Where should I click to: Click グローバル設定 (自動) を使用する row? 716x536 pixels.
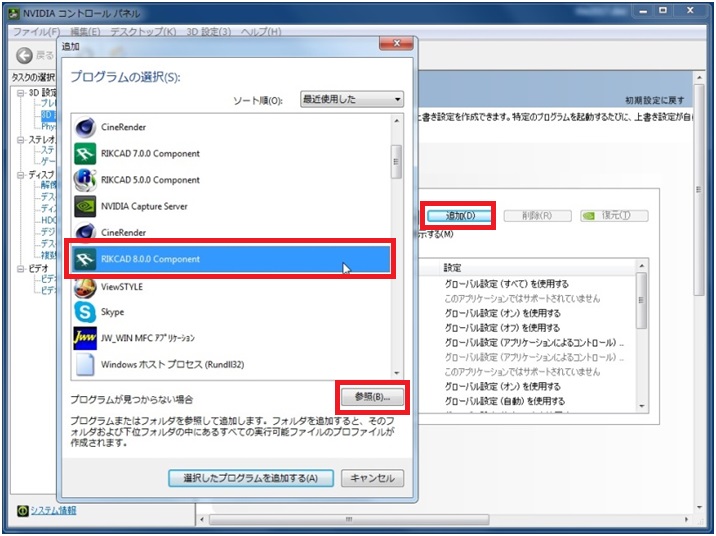tap(505, 401)
